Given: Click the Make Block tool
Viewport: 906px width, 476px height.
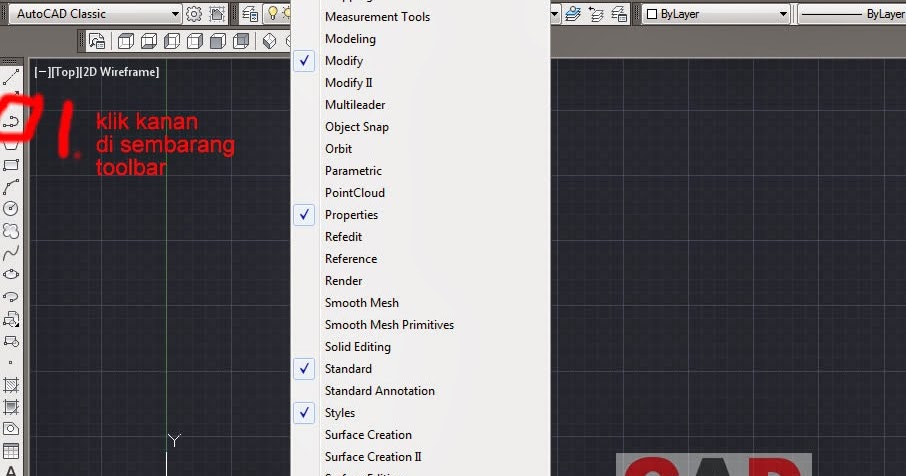Looking at the screenshot, I should (x=11, y=341).
